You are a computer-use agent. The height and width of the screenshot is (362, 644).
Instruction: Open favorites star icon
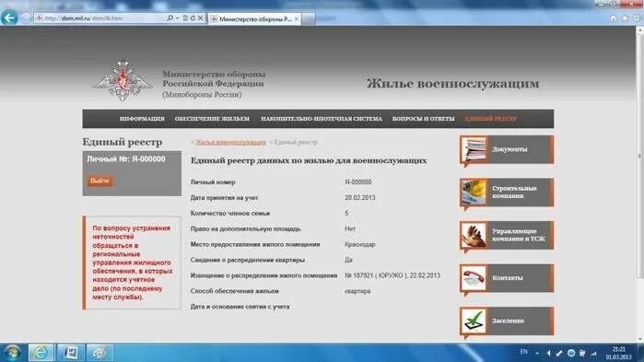point(625,18)
